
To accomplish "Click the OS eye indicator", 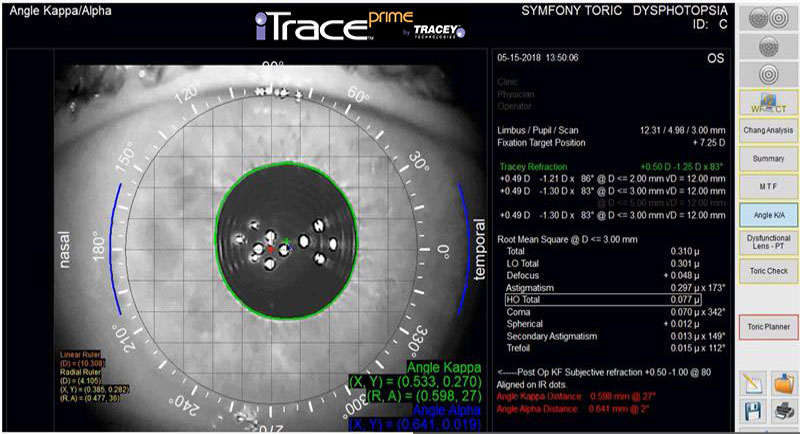I will click(715, 58).
